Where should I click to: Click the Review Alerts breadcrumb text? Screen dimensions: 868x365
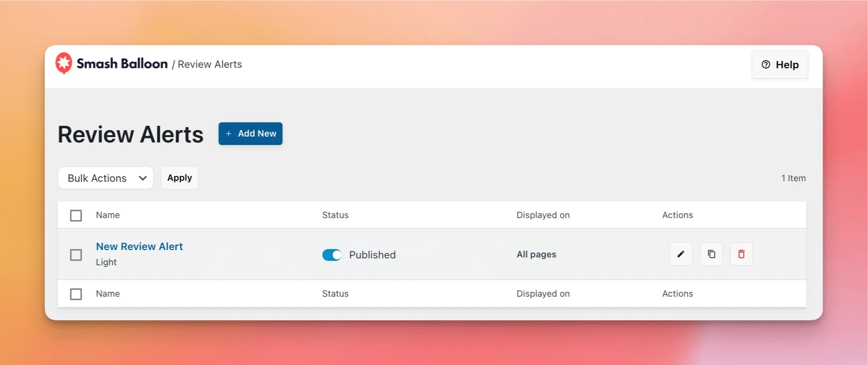[x=210, y=64]
